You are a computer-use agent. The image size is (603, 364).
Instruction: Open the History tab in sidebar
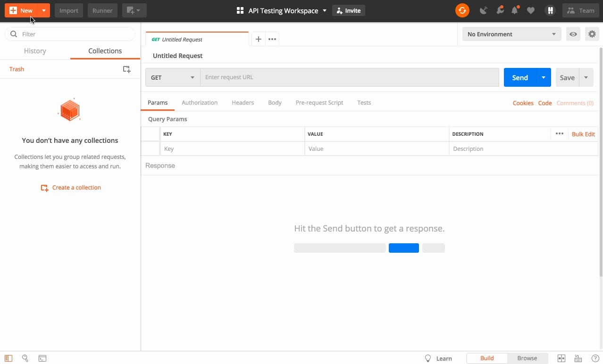[35, 51]
